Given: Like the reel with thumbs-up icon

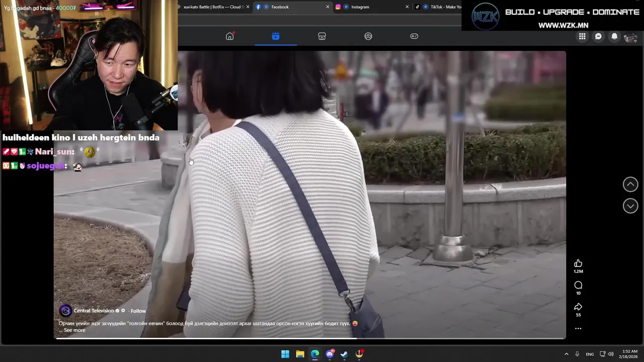Looking at the screenshot, I should [578, 263].
